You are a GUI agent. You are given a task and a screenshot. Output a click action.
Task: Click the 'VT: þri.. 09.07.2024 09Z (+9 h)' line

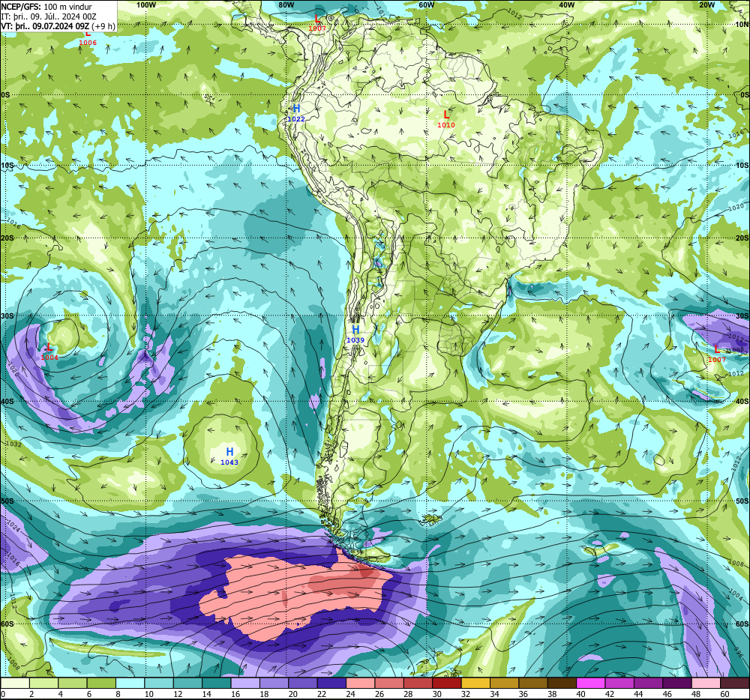coord(58,25)
